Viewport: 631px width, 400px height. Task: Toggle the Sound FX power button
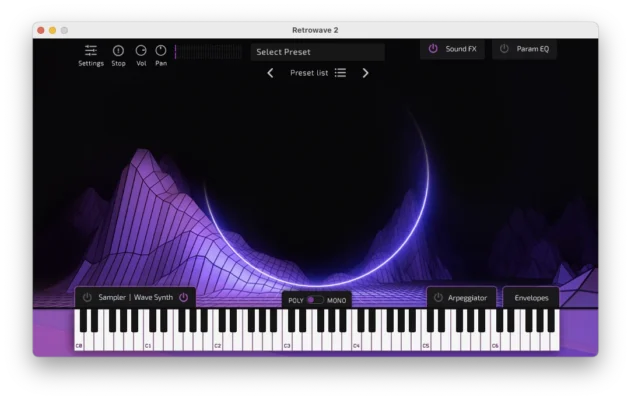(x=433, y=49)
